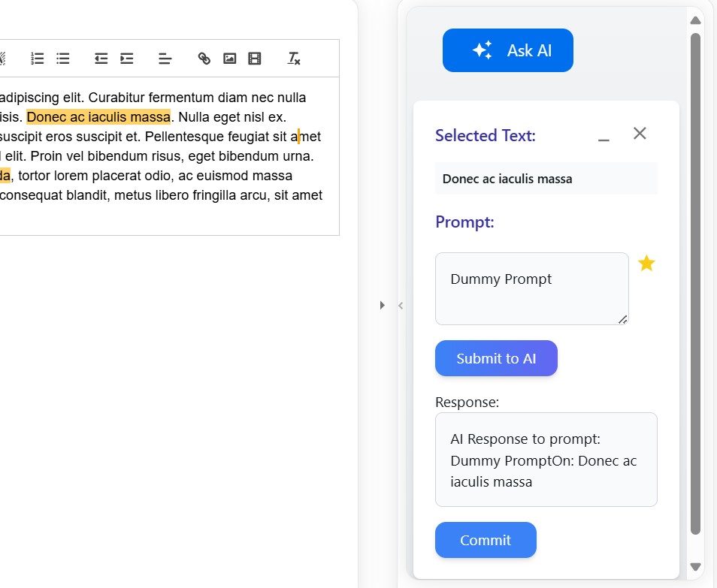The width and height of the screenshot is (717, 588).
Task: Decrease the text indent
Action: tap(101, 59)
